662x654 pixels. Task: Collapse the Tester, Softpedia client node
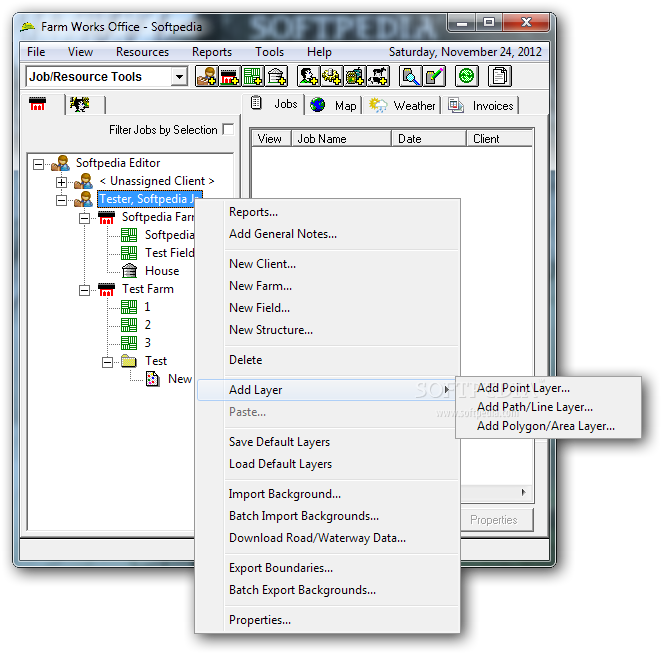[61, 200]
